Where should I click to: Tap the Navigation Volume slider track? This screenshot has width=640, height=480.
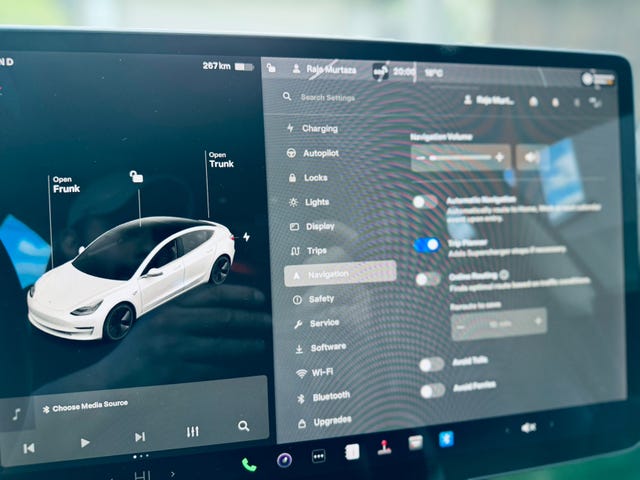click(460, 157)
